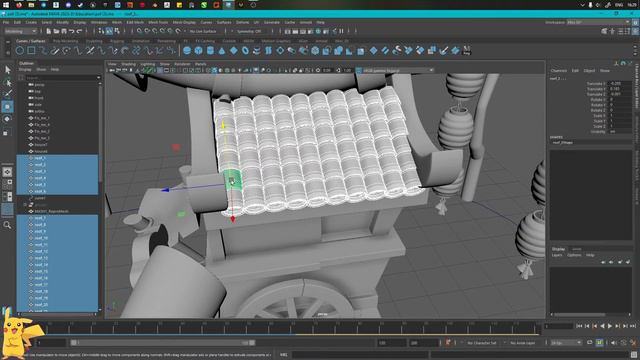
Task: Click the Translate X value field
Action: [620, 84]
